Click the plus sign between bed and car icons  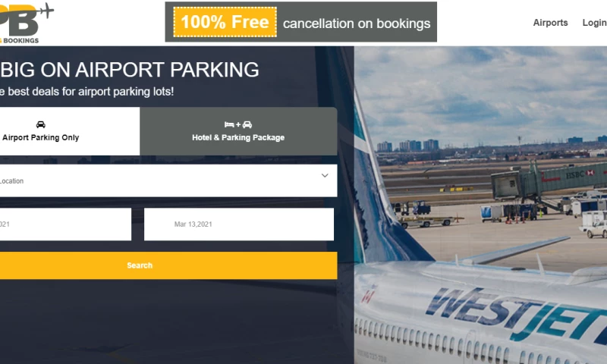coord(238,124)
